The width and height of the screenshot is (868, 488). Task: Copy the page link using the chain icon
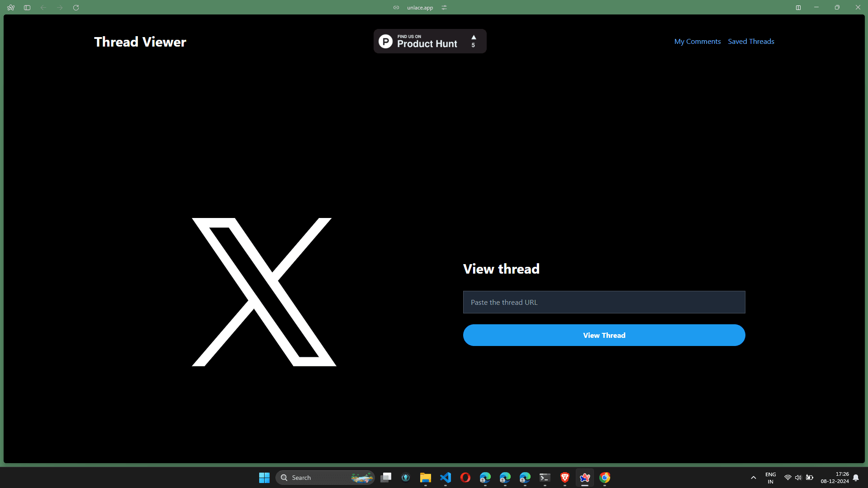(x=396, y=8)
